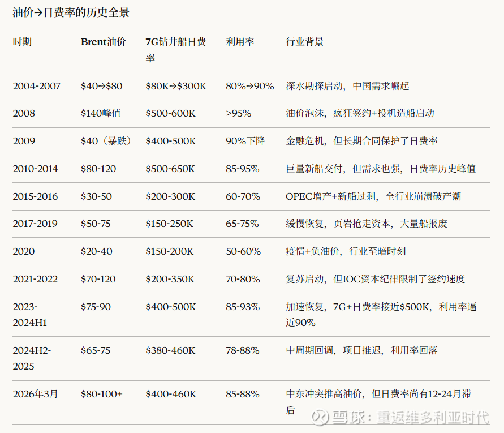Image resolution: width=504 pixels, height=433 pixels.
Task: Select text 加速恢复，7G+日费率接近$500K
Action: [x=357, y=307]
